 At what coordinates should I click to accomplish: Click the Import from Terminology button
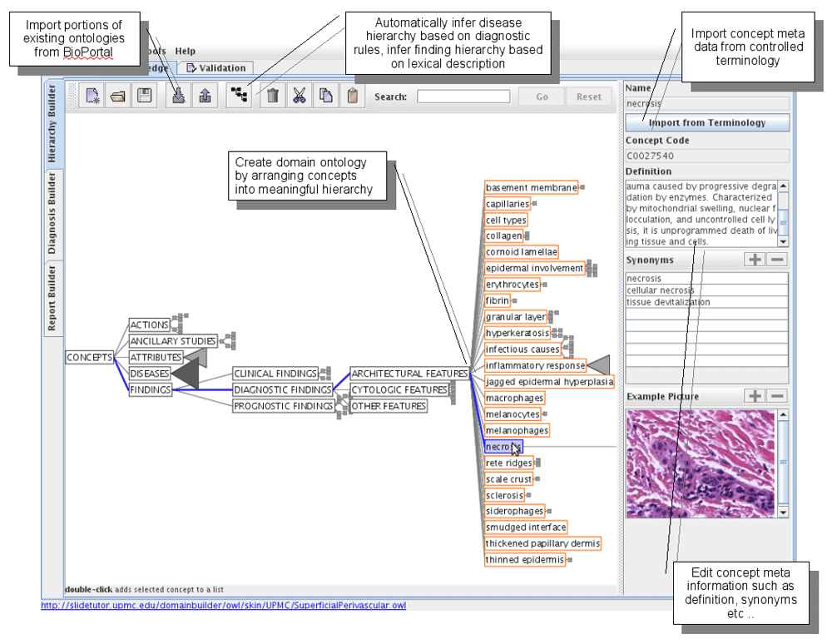pyautogui.click(x=707, y=122)
